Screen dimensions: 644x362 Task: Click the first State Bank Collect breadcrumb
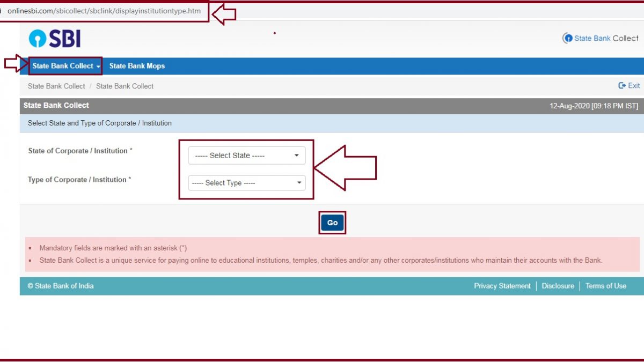56,86
